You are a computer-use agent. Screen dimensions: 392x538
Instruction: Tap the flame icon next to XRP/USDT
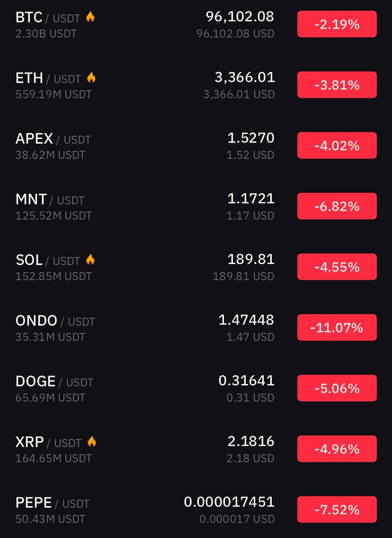(91, 442)
